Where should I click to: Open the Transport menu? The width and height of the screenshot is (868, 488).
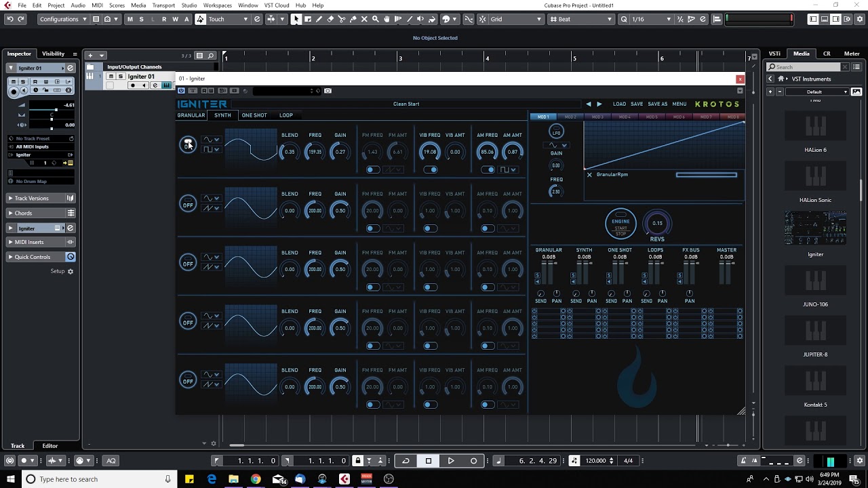pyautogui.click(x=163, y=5)
